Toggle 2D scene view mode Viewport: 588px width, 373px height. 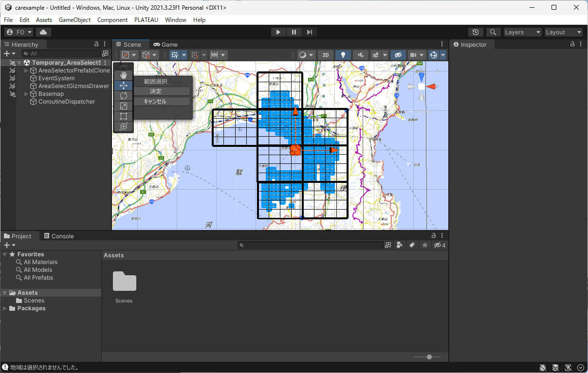click(x=325, y=55)
